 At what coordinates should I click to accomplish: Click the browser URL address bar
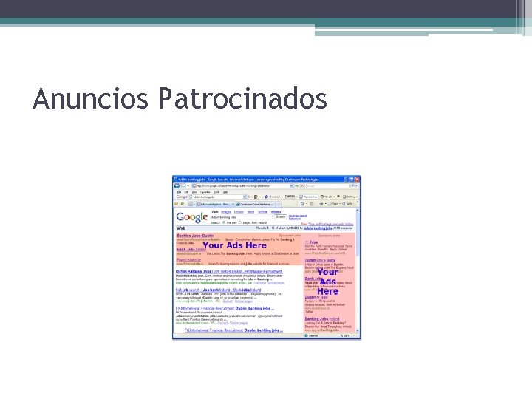(242, 186)
